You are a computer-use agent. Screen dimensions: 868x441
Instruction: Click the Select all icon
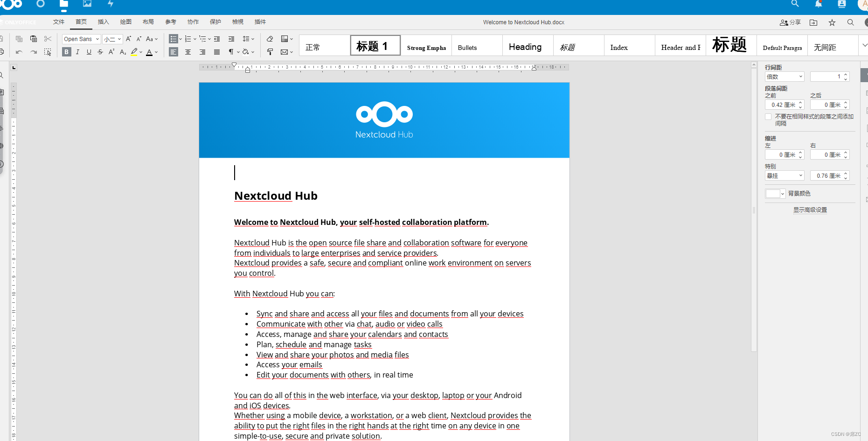click(x=48, y=52)
